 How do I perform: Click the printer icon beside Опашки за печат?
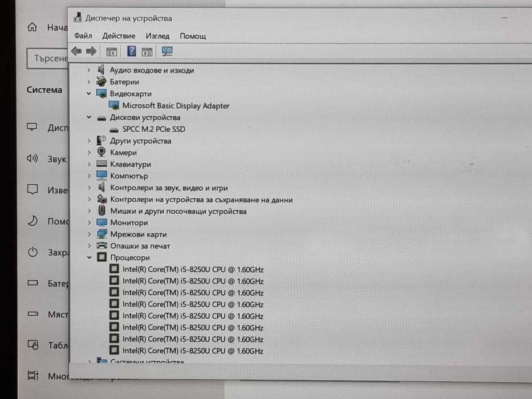(102, 245)
